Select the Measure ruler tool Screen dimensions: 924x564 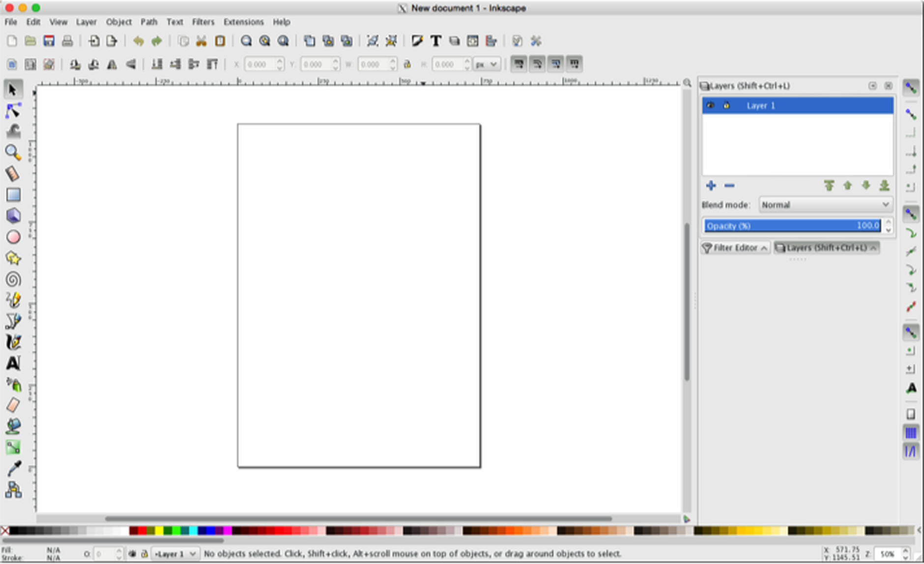13,174
